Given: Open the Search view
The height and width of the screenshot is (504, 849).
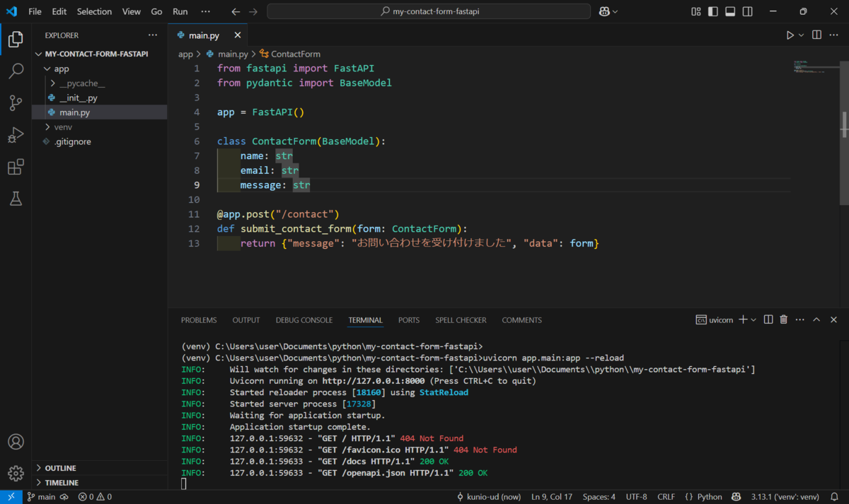Looking at the screenshot, I should pos(16,71).
